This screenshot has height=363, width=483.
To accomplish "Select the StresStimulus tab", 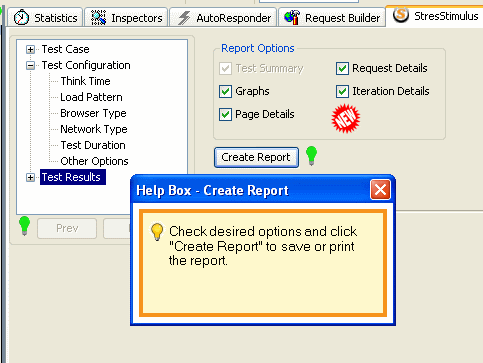I will click(x=434, y=15).
